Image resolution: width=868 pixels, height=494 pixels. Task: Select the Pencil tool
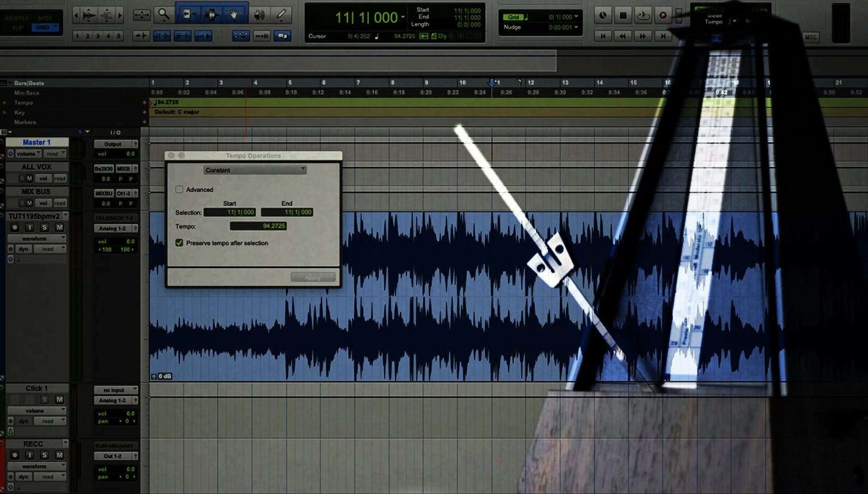point(281,15)
